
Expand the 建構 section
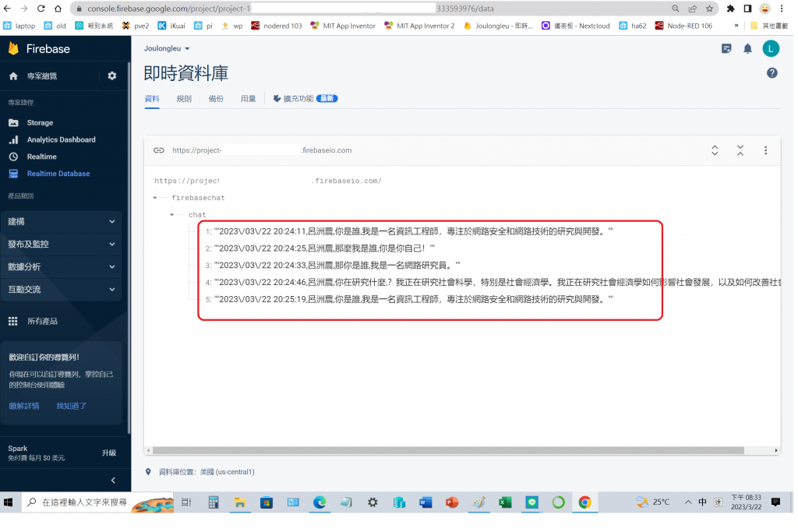tap(61, 222)
